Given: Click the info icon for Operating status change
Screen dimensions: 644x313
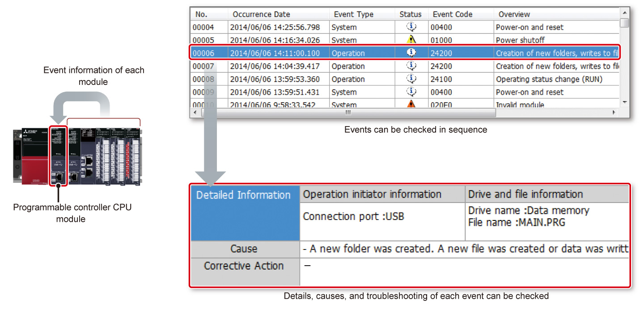Looking at the screenshot, I should click(x=411, y=79).
